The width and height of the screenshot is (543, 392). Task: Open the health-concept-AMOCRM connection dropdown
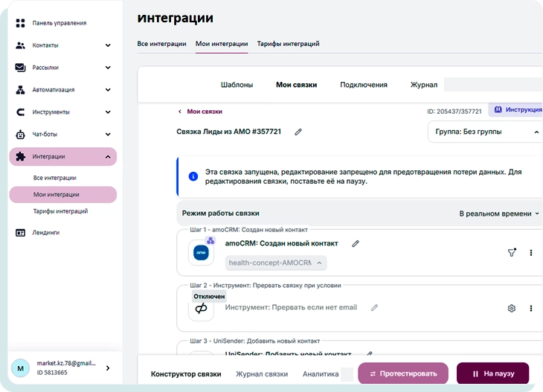coord(276,263)
